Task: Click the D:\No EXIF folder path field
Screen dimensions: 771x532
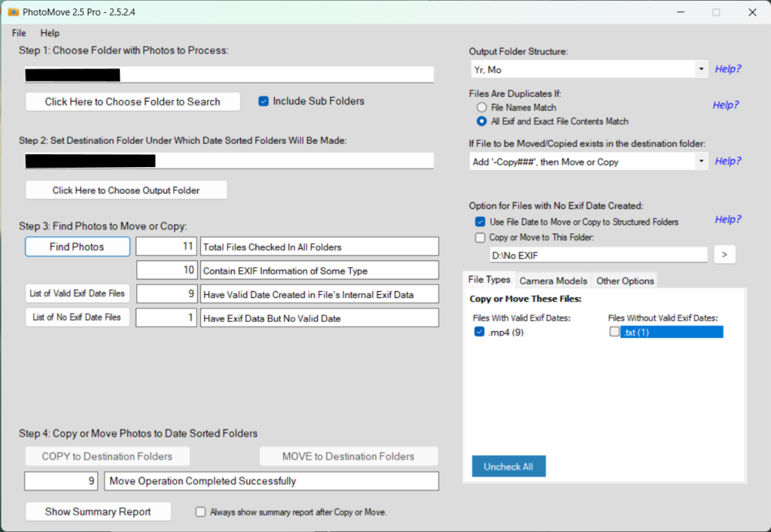Action: click(x=599, y=255)
